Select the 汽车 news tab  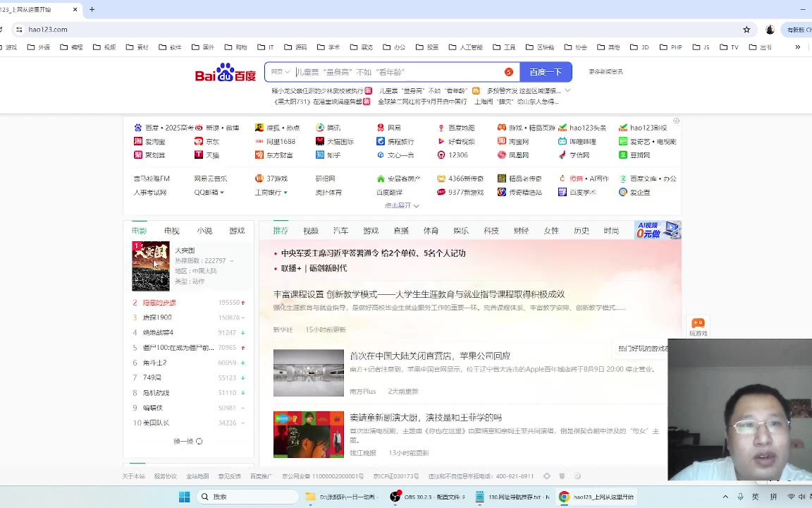[340, 231]
